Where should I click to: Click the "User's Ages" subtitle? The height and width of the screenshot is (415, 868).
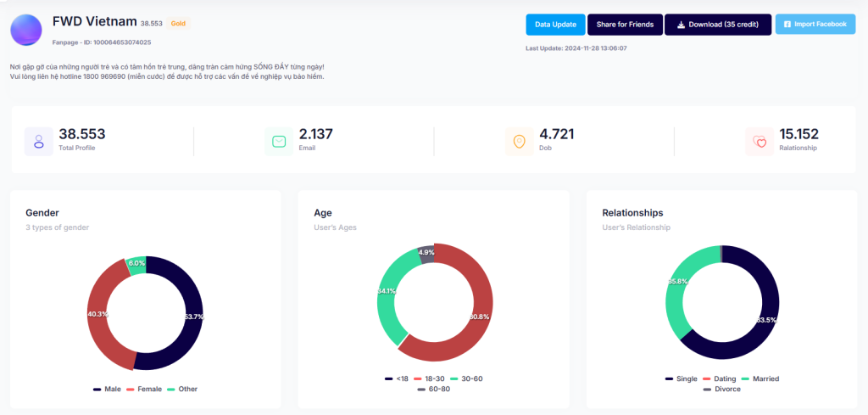click(x=335, y=227)
